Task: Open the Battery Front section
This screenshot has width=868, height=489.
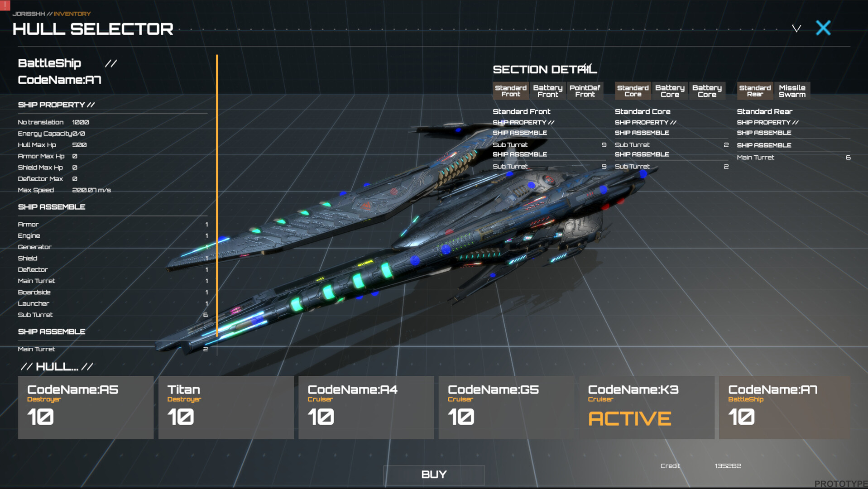Action: pyautogui.click(x=547, y=90)
